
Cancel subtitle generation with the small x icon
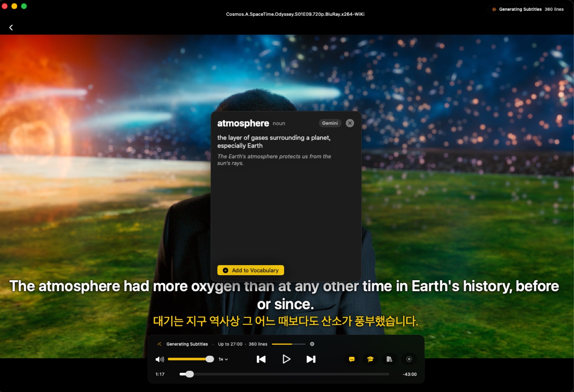312,344
